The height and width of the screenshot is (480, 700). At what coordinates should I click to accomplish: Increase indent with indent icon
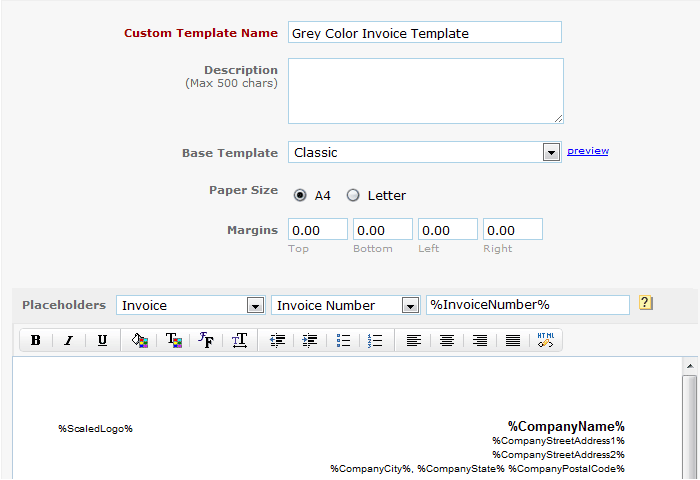(309, 341)
